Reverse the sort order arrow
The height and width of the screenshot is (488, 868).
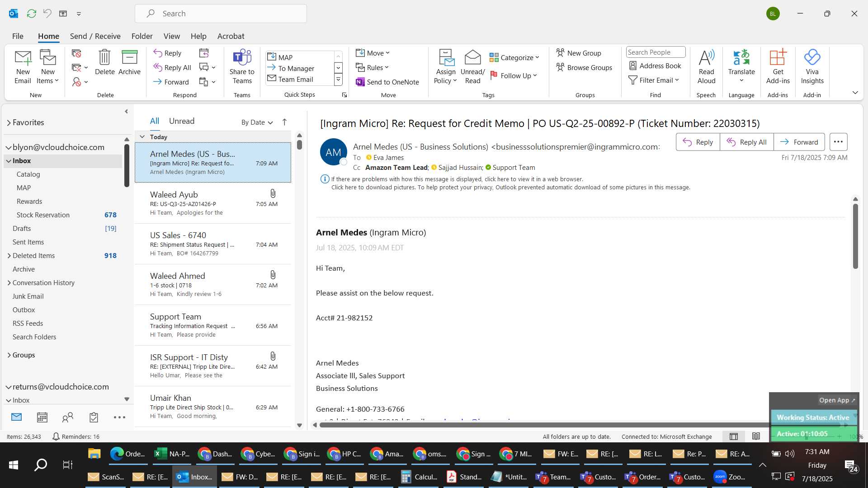(284, 122)
